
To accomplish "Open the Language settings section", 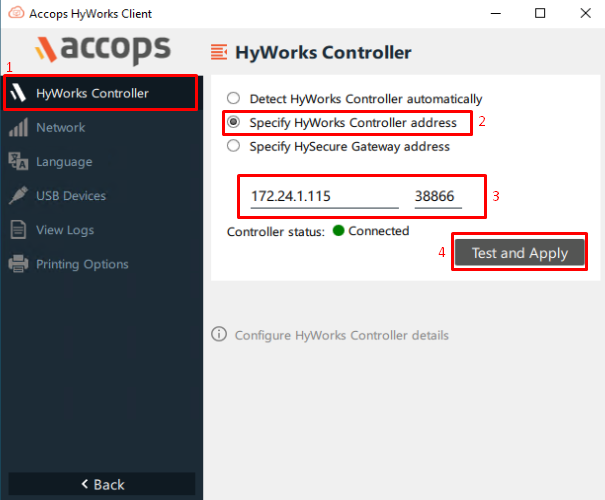I will coord(64,162).
